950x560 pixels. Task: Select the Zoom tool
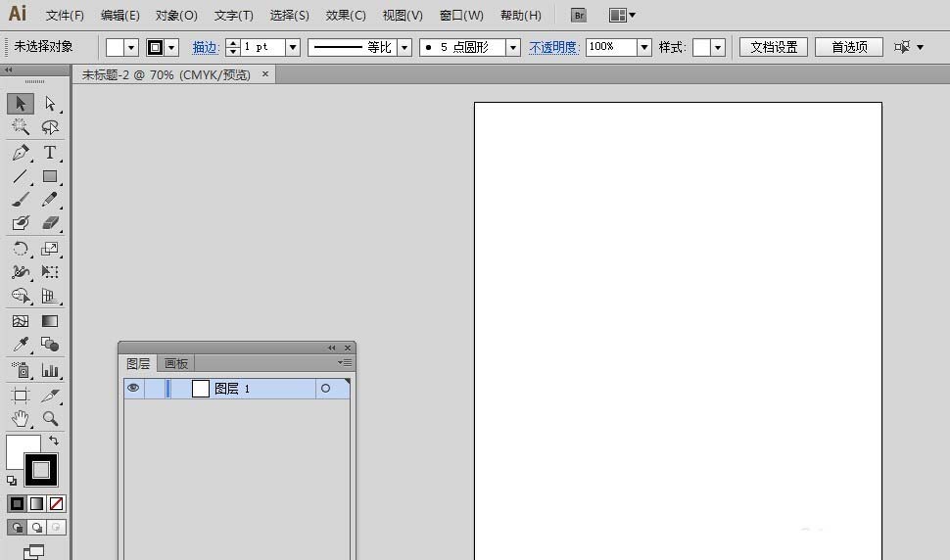[x=50, y=418]
